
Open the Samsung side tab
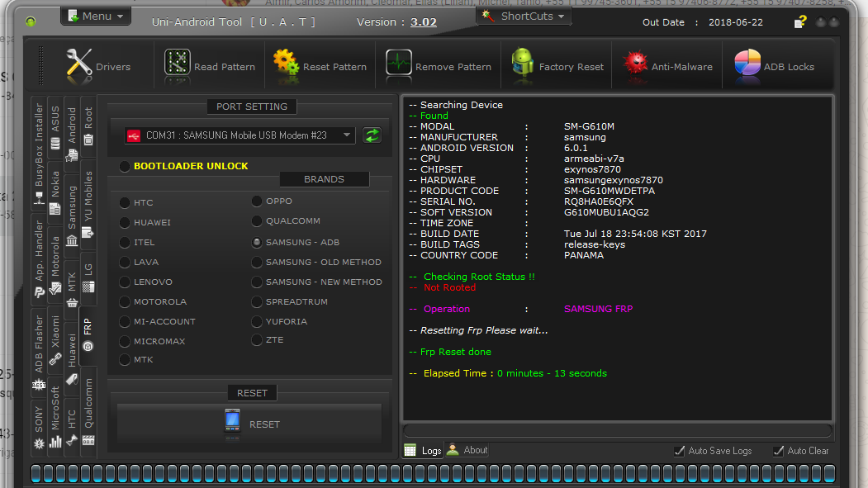click(x=72, y=216)
